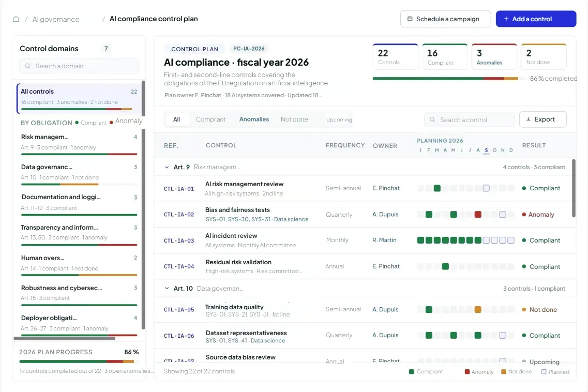The image size is (588, 392).
Task: Open Training data quality control
Action: [234, 307]
